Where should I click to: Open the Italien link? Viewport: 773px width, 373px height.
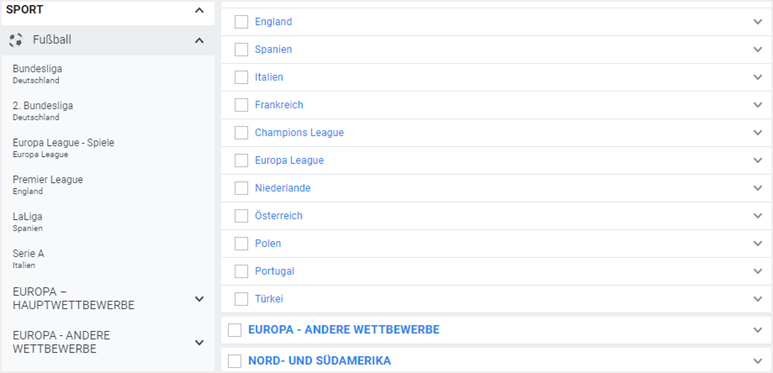click(x=269, y=77)
